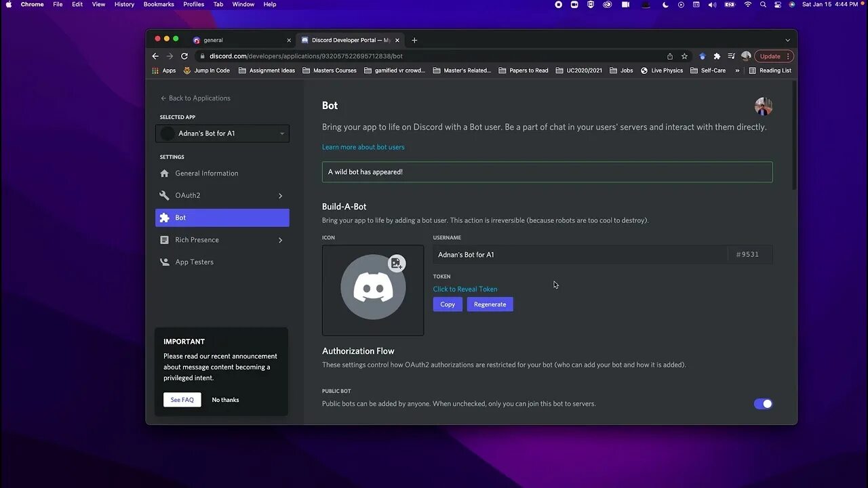Open the Jobs bookmark folder
Image resolution: width=868 pixels, height=488 pixels.
tap(621, 70)
